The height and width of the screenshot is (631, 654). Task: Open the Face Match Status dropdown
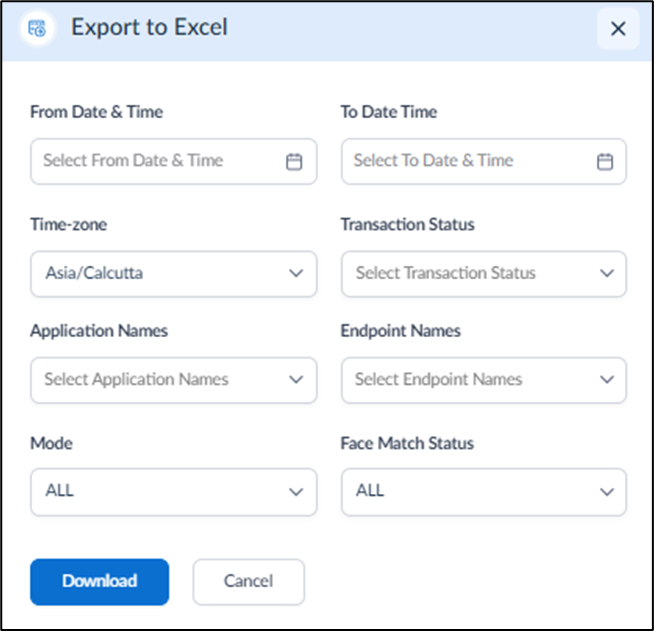point(483,492)
